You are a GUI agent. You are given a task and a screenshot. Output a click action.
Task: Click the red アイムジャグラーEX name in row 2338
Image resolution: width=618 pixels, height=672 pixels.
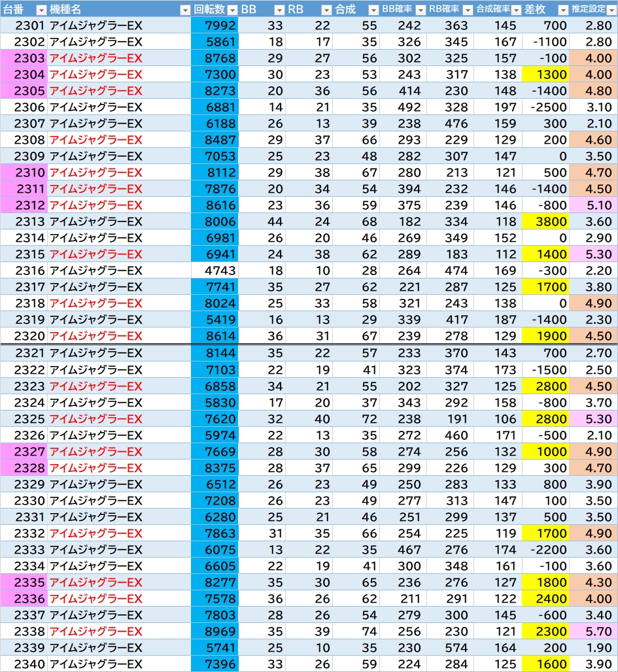95,631
